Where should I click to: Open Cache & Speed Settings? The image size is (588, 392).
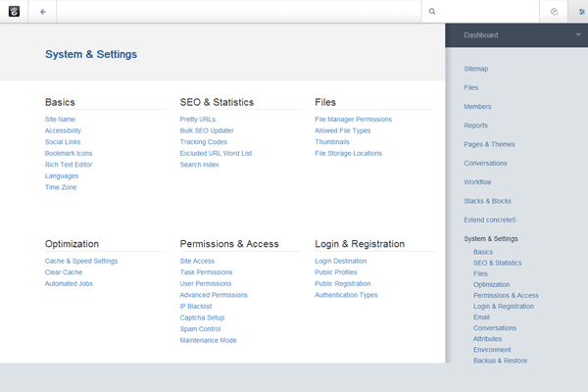click(x=81, y=261)
